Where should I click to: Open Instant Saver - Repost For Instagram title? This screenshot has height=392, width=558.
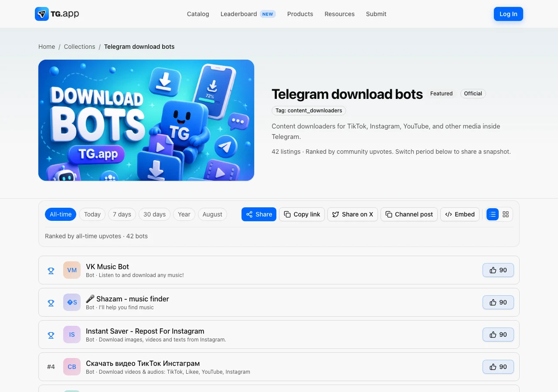[145, 331]
